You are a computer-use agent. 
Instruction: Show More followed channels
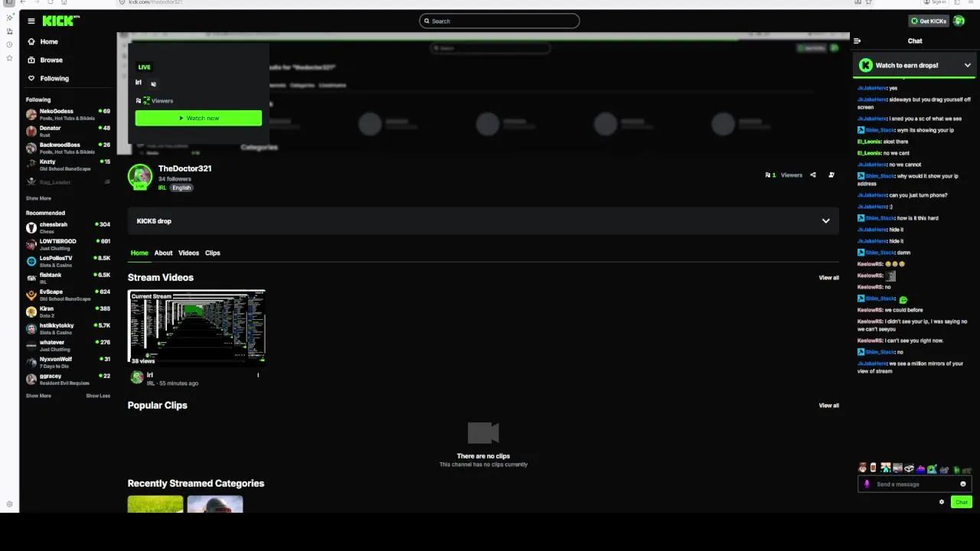point(38,198)
